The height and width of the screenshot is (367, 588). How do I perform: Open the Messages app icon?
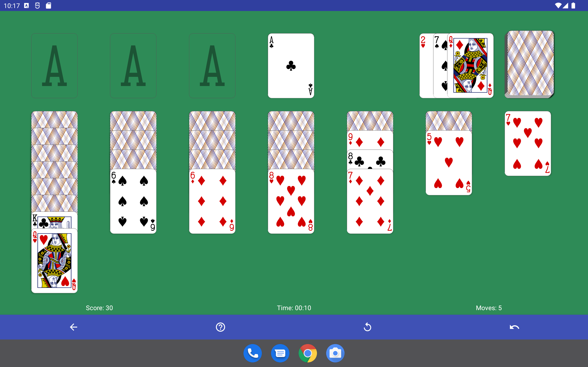(280, 353)
